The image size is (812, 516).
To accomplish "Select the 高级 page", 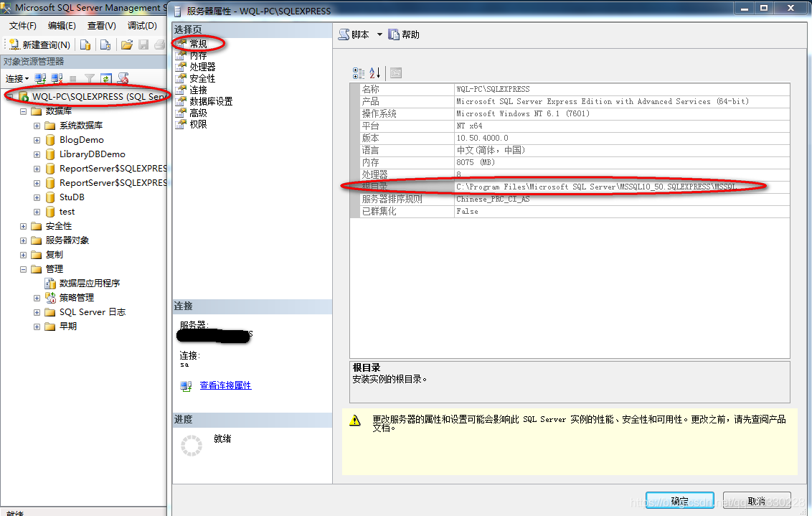I will pos(198,113).
